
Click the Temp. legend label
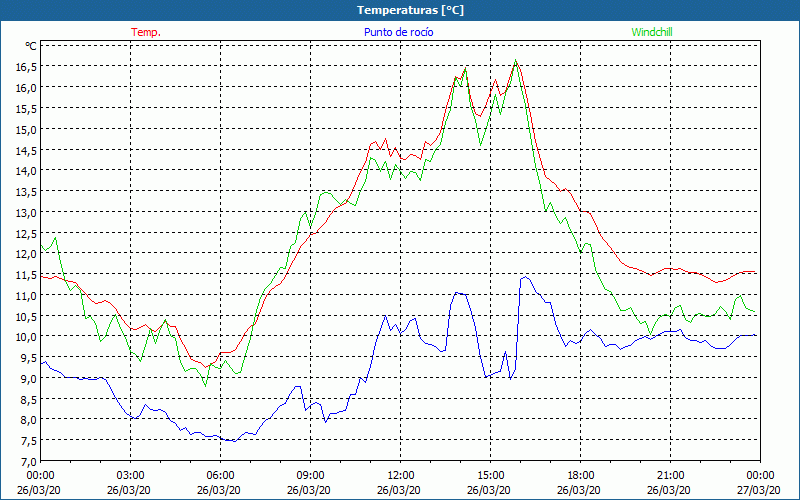point(146,32)
